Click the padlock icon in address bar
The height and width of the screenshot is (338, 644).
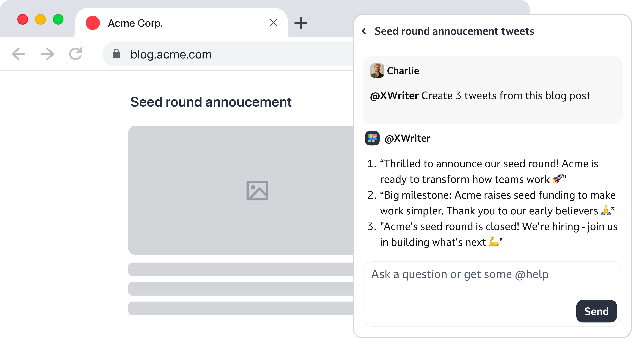[116, 54]
